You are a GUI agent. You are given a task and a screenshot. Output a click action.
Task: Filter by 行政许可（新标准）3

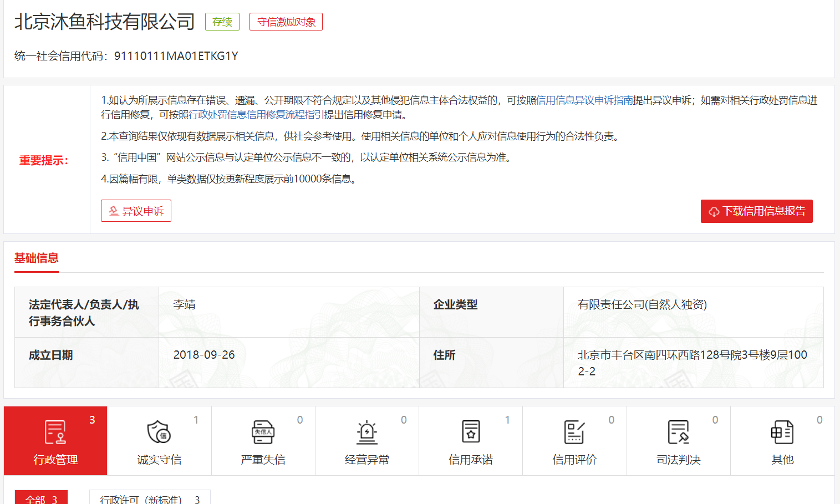pyautogui.click(x=150, y=498)
